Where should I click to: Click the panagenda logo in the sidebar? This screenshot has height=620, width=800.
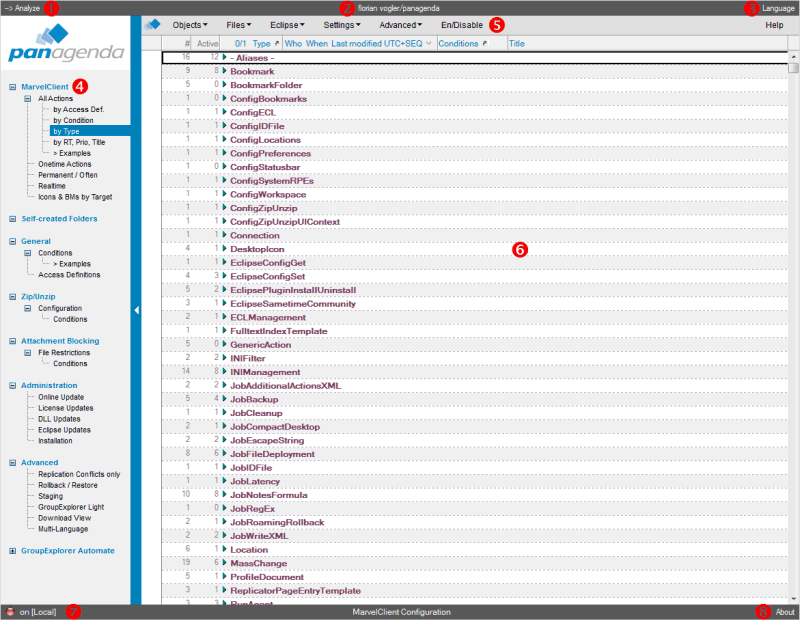(65, 45)
